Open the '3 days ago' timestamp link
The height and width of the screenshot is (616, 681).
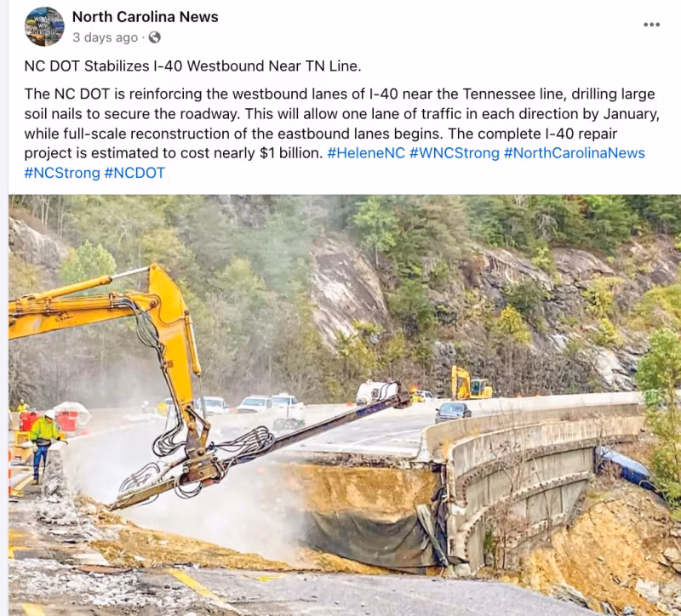coord(105,37)
